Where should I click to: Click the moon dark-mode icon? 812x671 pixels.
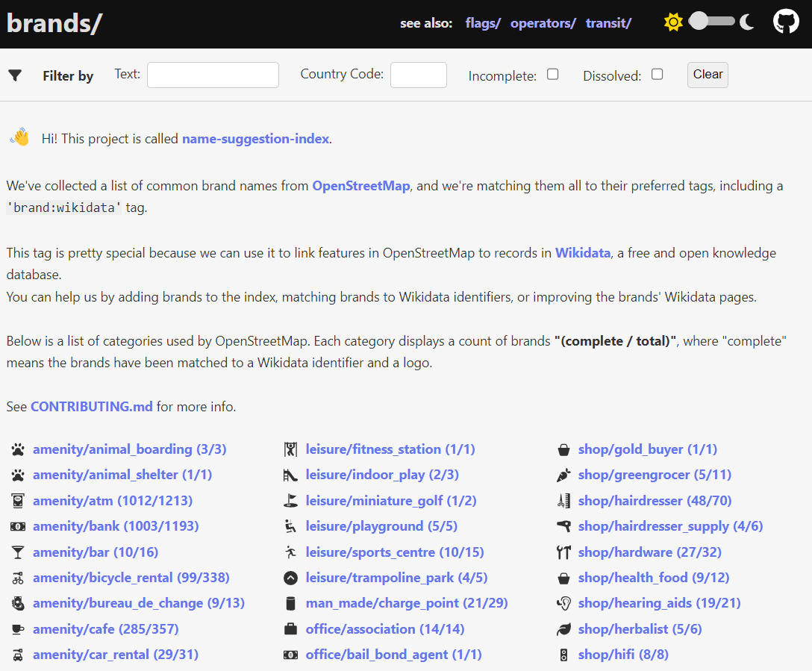(746, 22)
